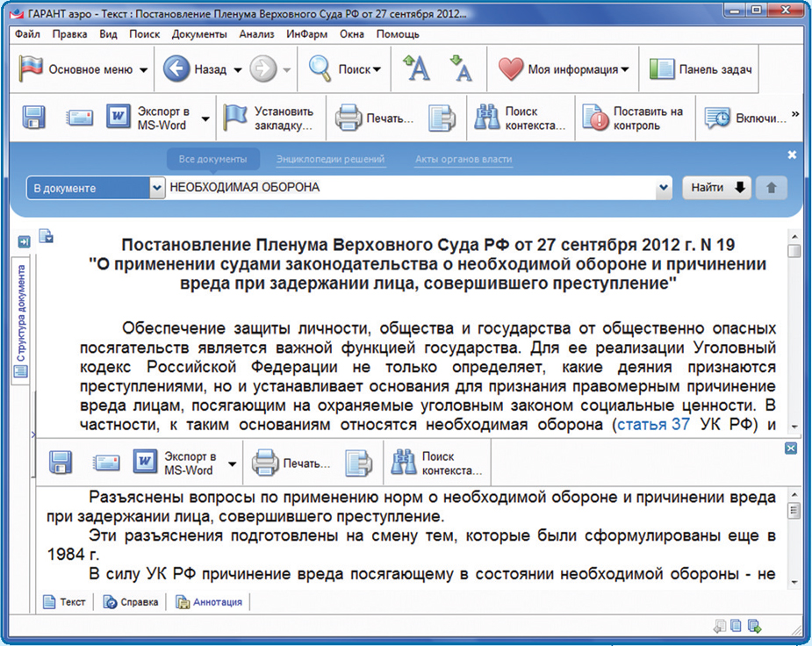Click the increase font size icon

coord(415,69)
